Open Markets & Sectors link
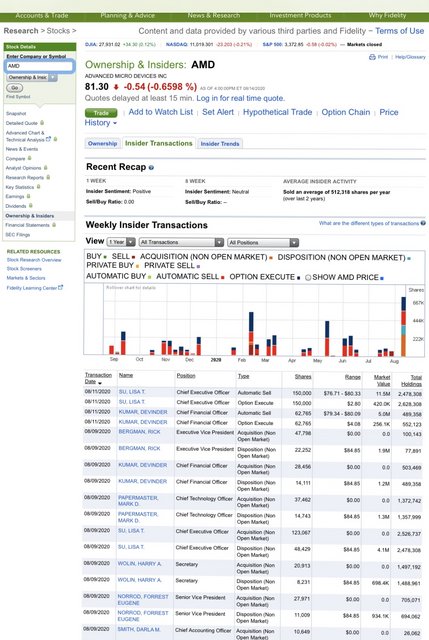This screenshot has height=640, width=429. click(26, 278)
